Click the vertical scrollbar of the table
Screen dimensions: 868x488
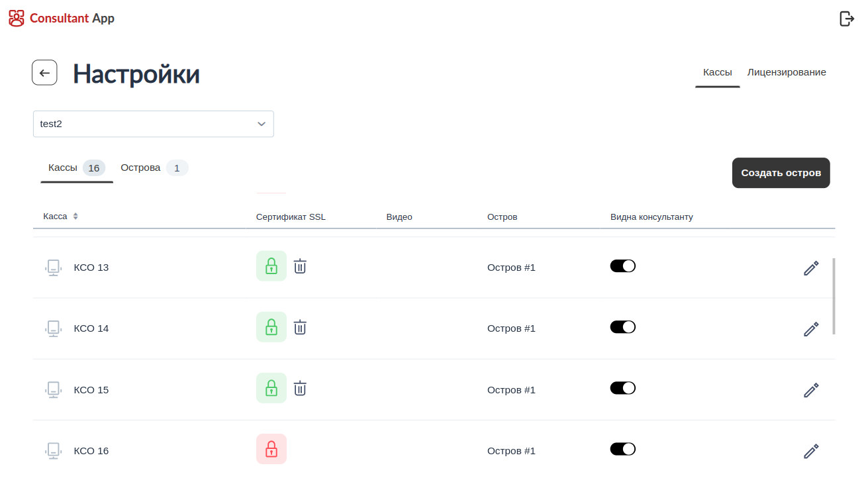834,296
